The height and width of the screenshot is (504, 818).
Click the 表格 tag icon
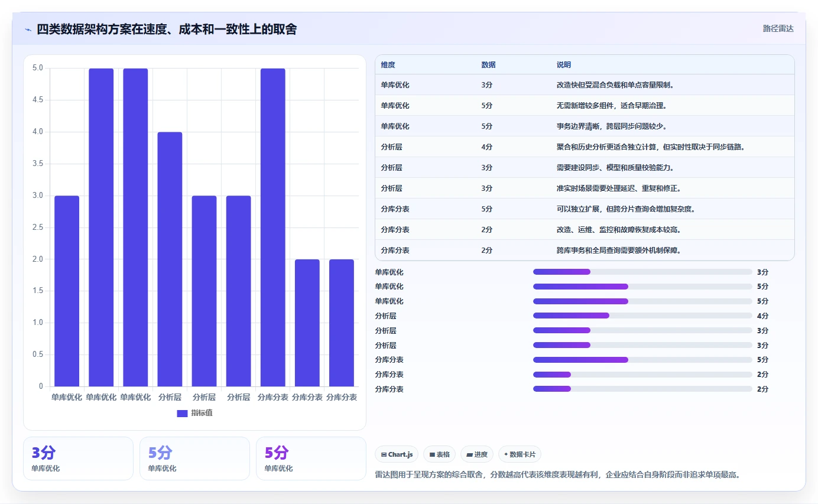coord(432,454)
